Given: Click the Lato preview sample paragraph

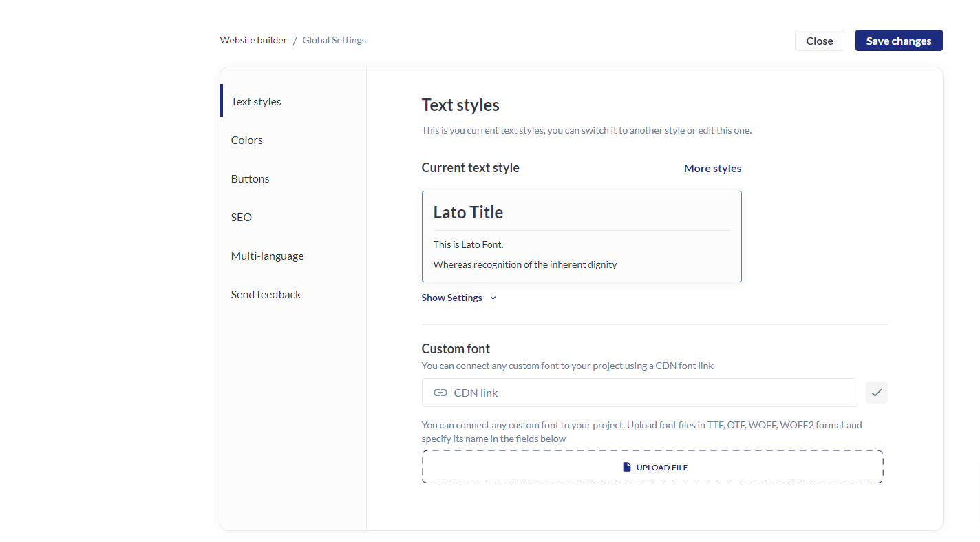Looking at the screenshot, I should tap(525, 264).
